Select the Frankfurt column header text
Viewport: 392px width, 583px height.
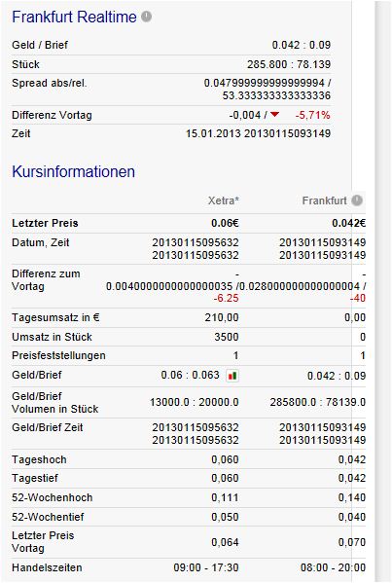point(324,200)
